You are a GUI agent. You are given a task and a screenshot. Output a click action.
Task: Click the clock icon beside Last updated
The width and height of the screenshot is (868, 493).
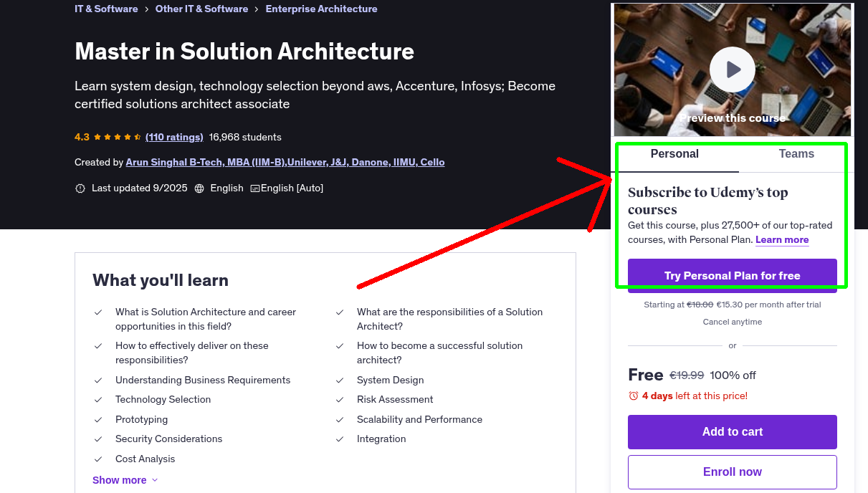pos(80,188)
